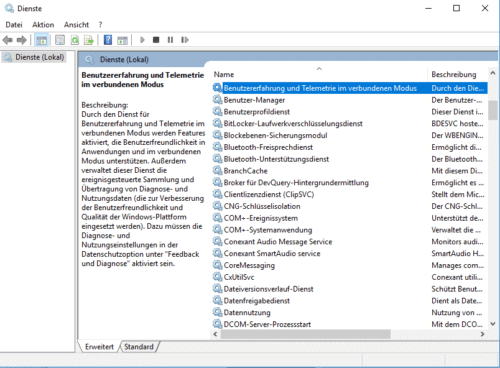Viewport: 500px width, 368px height.
Task: Click the Refresh toolbar icon
Action: click(x=75, y=40)
